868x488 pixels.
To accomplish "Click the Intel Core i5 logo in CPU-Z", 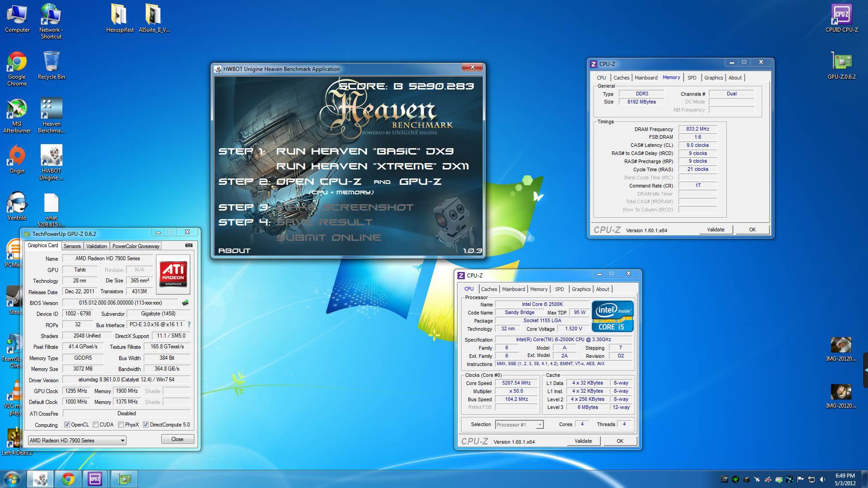I will tap(613, 316).
